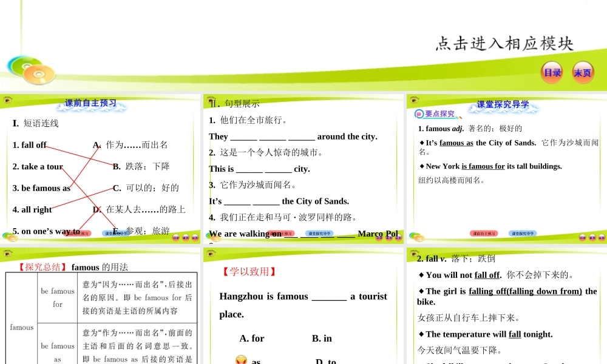Click round 首页 icon on 短语连线 slide
This screenshot has height=364, width=607.
pyautogui.click(x=186, y=237)
